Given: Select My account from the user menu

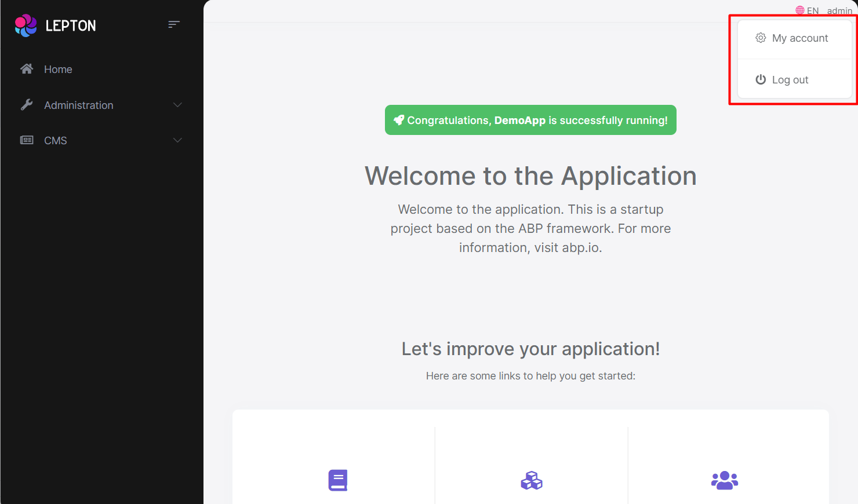Looking at the screenshot, I should pos(801,37).
